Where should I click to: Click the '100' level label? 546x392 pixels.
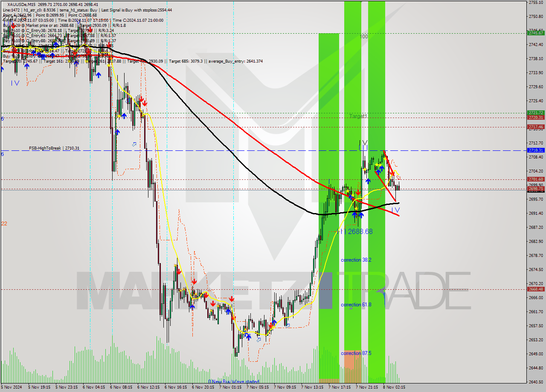tap(363, 37)
